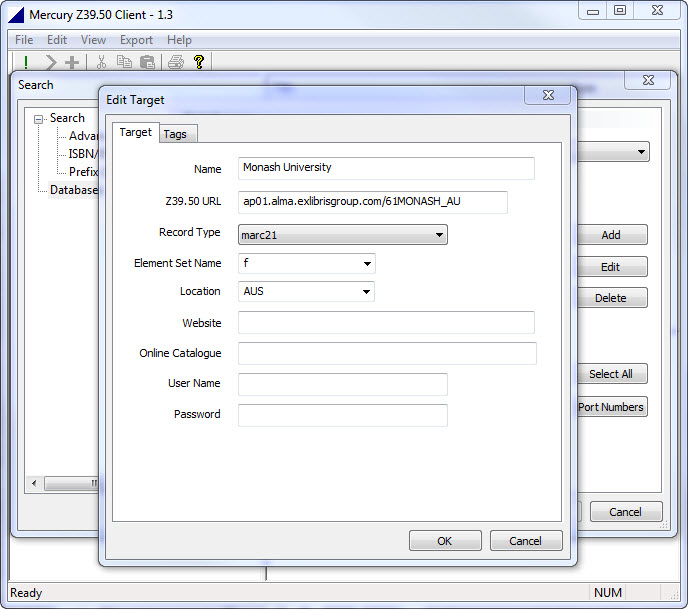Click the NUM status bar indicator
Image resolution: width=688 pixels, height=609 pixels.
(608, 593)
